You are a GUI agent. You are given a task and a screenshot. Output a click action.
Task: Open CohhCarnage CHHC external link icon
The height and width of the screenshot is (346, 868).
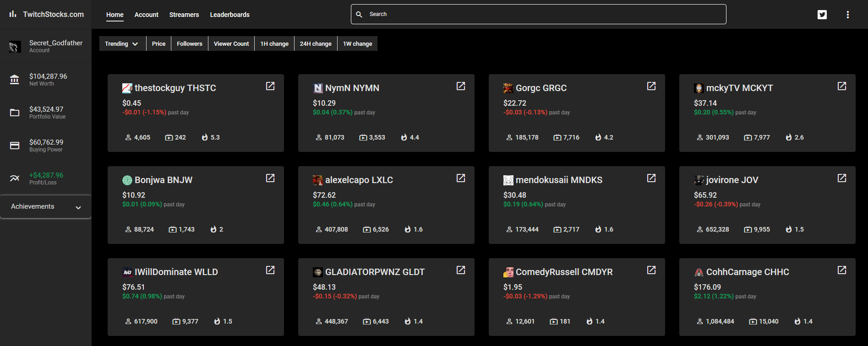pyautogui.click(x=842, y=270)
